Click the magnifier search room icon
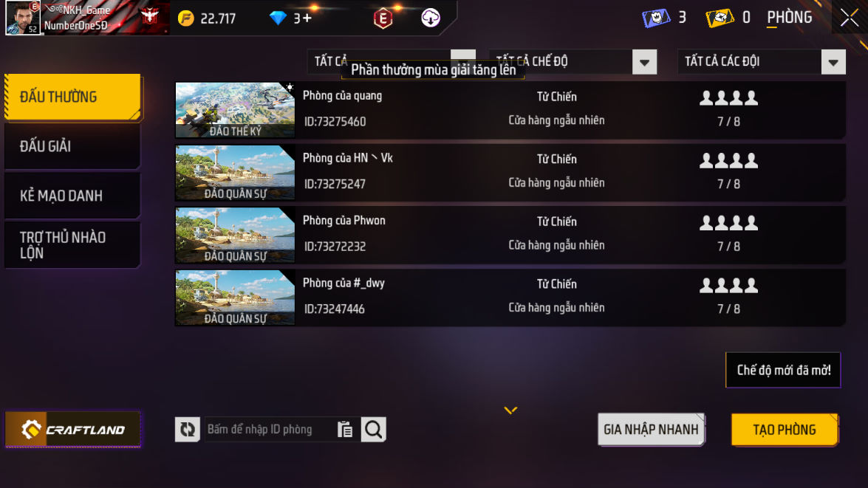This screenshot has height=488, width=868. tap(374, 430)
